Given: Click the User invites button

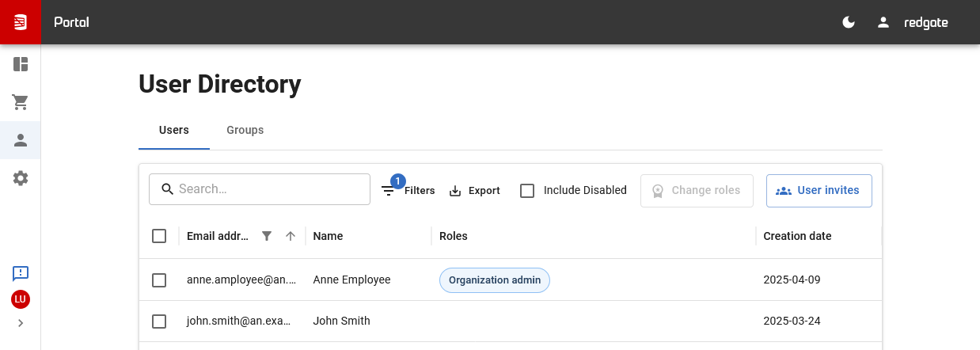Looking at the screenshot, I should pyautogui.click(x=819, y=191).
